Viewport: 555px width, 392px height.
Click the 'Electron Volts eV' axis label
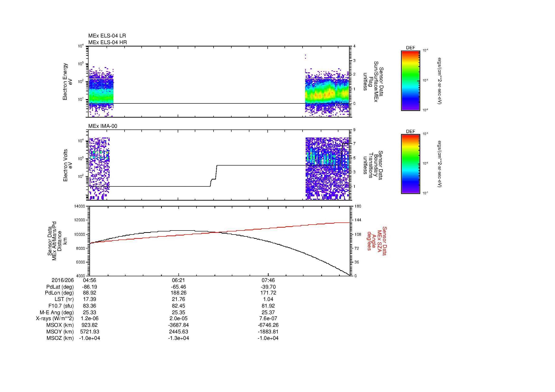pyautogui.click(x=67, y=165)
